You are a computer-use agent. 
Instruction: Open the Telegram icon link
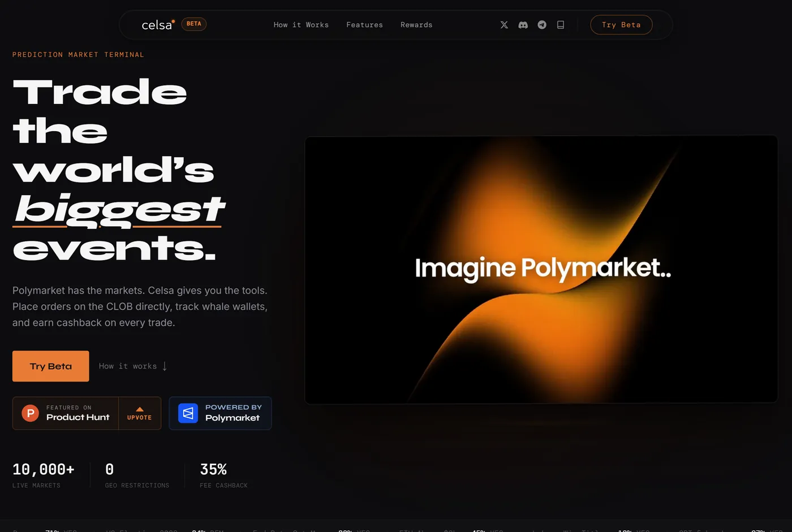point(542,25)
